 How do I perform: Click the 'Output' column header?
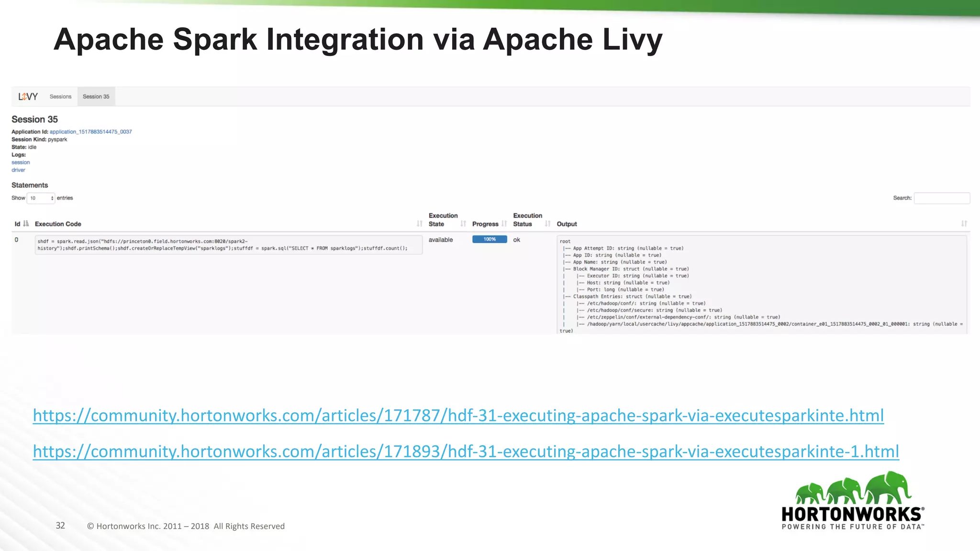pyautogui.click(x=567, y=224)
